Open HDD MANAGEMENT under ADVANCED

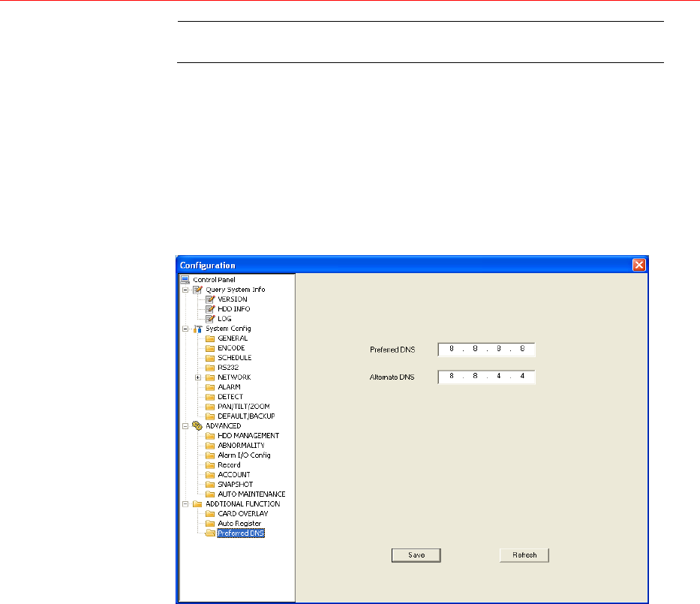coord(248,436)
